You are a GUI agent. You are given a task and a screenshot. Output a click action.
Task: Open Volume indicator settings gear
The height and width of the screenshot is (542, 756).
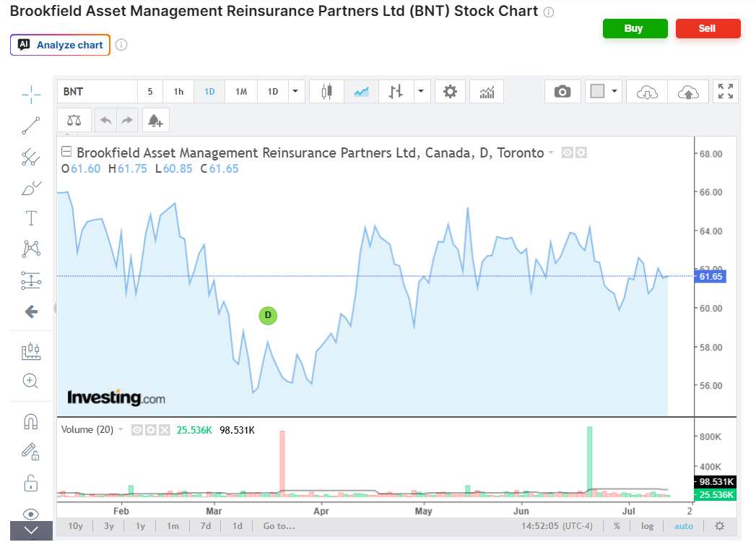(x=151, y=430)
